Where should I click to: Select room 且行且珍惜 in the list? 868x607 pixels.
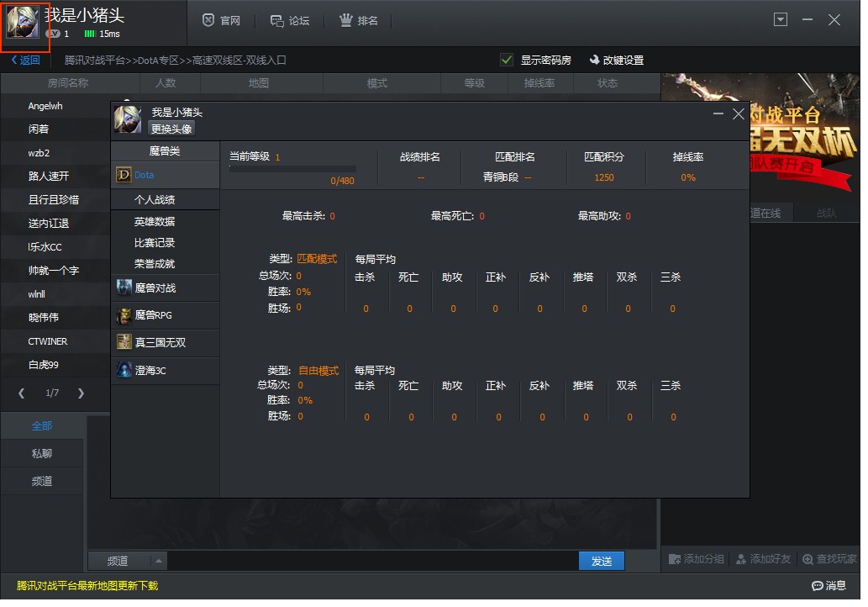(x=53, y=199)
